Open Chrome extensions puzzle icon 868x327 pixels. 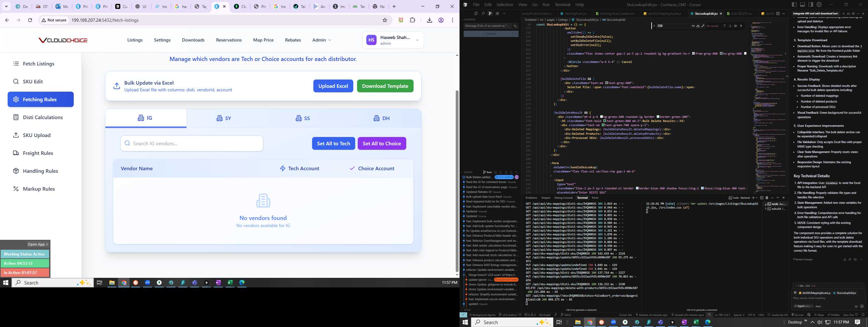pos(412,20)
